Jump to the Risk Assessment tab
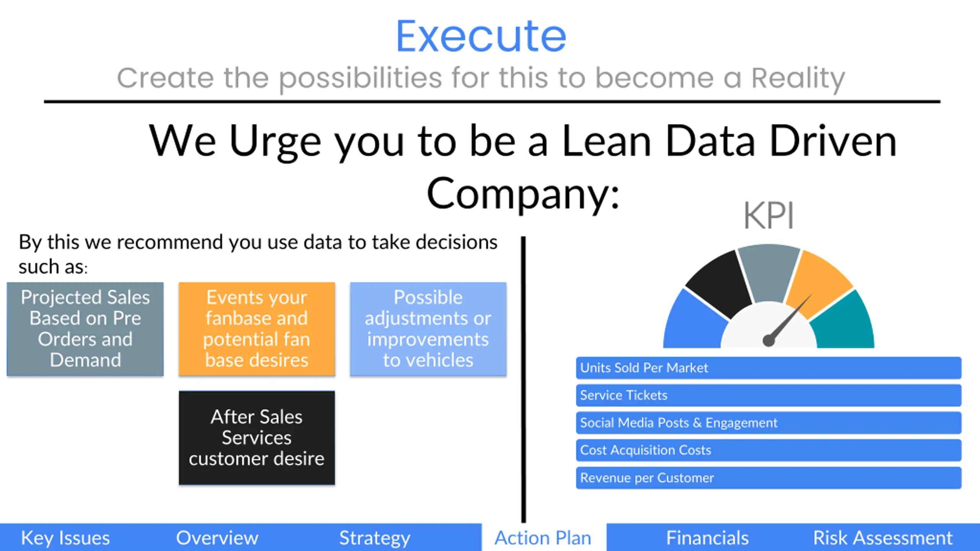The height and width of the screenshot is (551, 980). click(883, 538)
